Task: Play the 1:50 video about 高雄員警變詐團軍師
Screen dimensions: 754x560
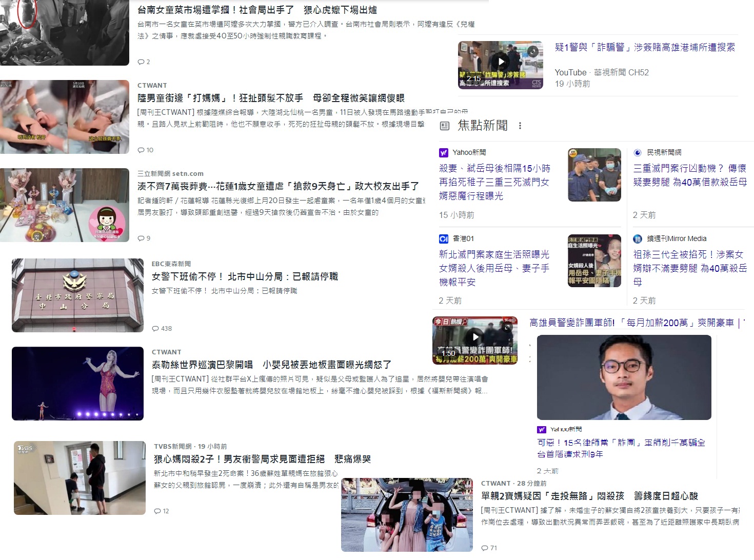Action: click(x=475, y=337)
